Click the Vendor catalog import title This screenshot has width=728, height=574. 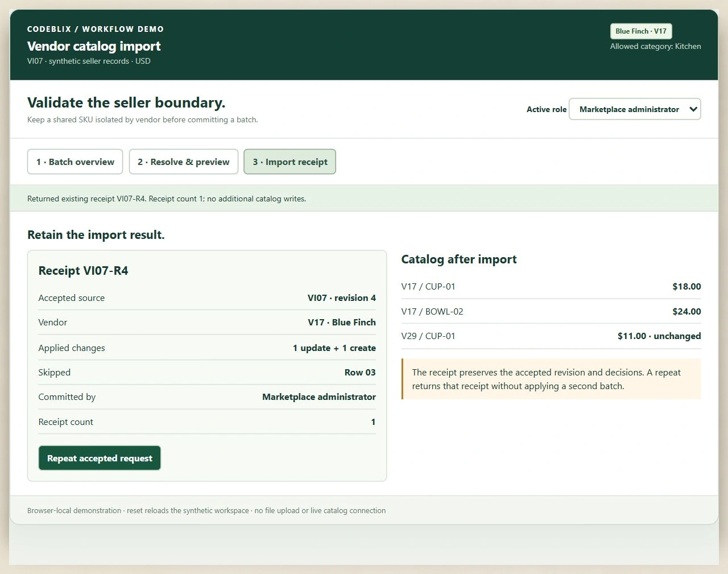click(x=94, y=46)
